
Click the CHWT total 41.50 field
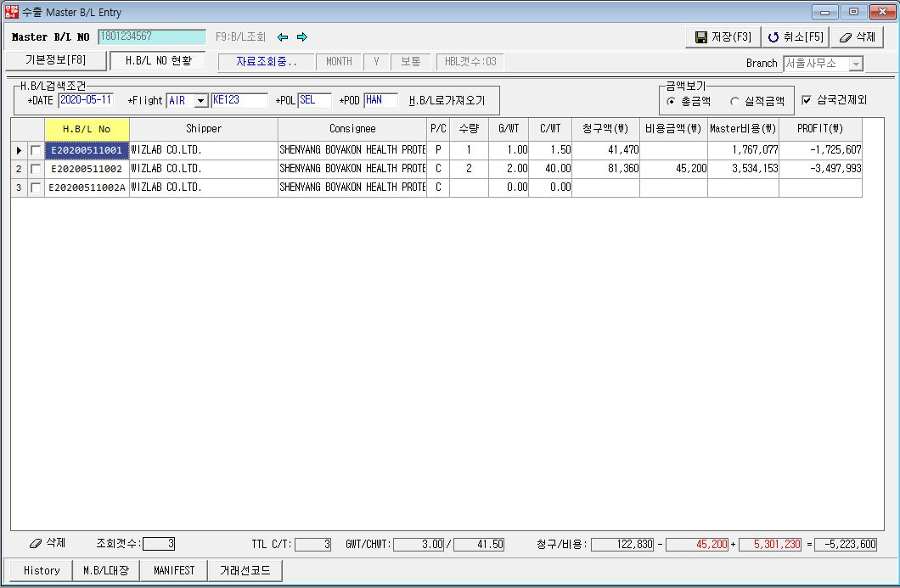[x=479, y=545]
